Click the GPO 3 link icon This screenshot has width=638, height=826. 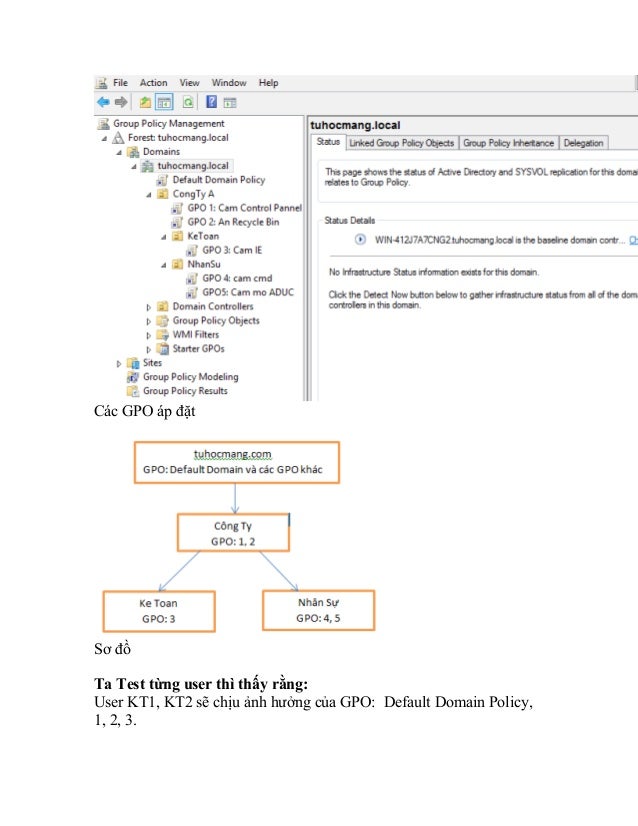pos(192,250)
